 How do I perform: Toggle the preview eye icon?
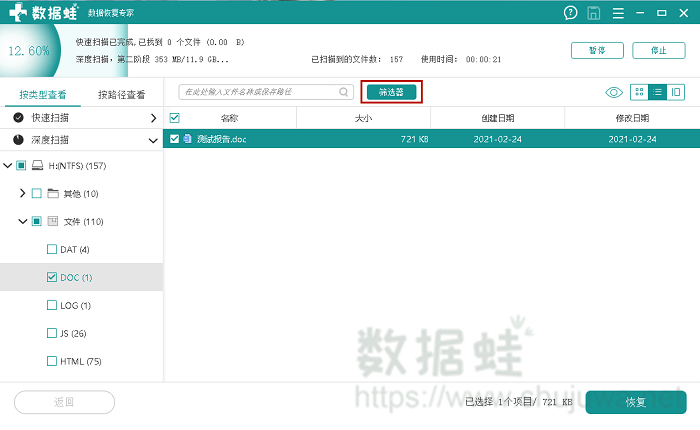pyautogui.click(x=614, y=92)
